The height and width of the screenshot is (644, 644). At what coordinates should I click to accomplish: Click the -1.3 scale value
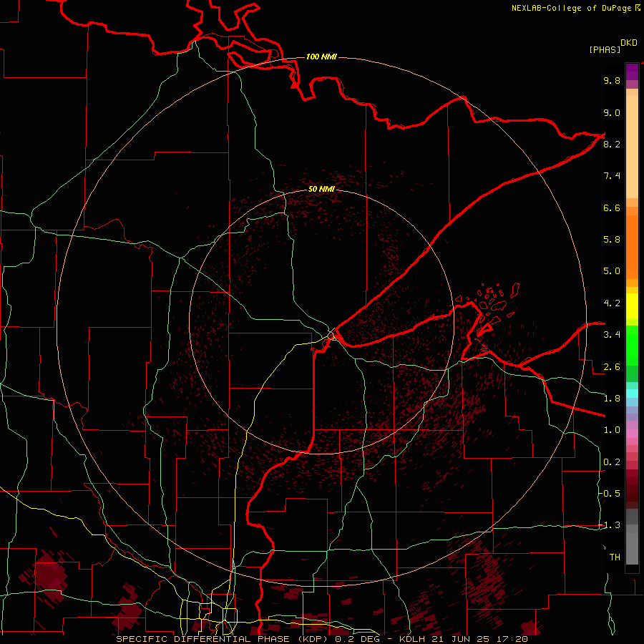(610, 525)
